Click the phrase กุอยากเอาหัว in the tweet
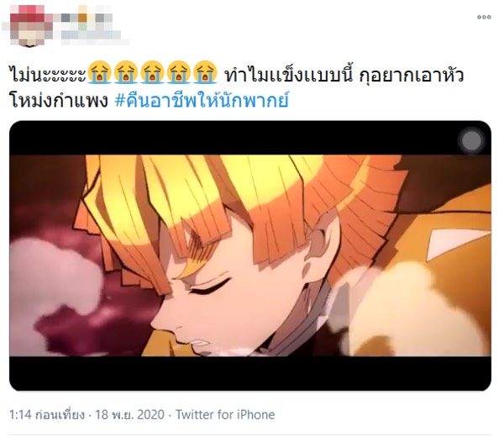This screenshot has height=436, width=504. point(412,75)
